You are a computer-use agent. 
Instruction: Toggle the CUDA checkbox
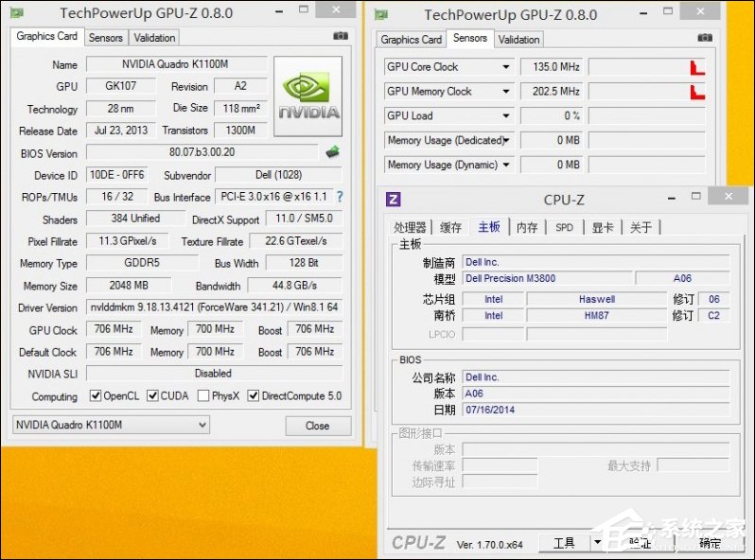point(152,395)
